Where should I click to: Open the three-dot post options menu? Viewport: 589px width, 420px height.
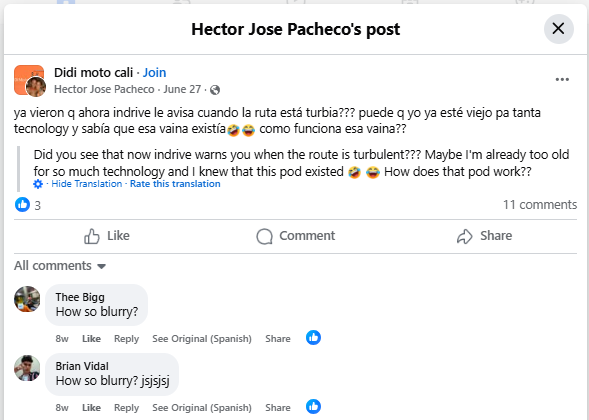coord(562,79)
